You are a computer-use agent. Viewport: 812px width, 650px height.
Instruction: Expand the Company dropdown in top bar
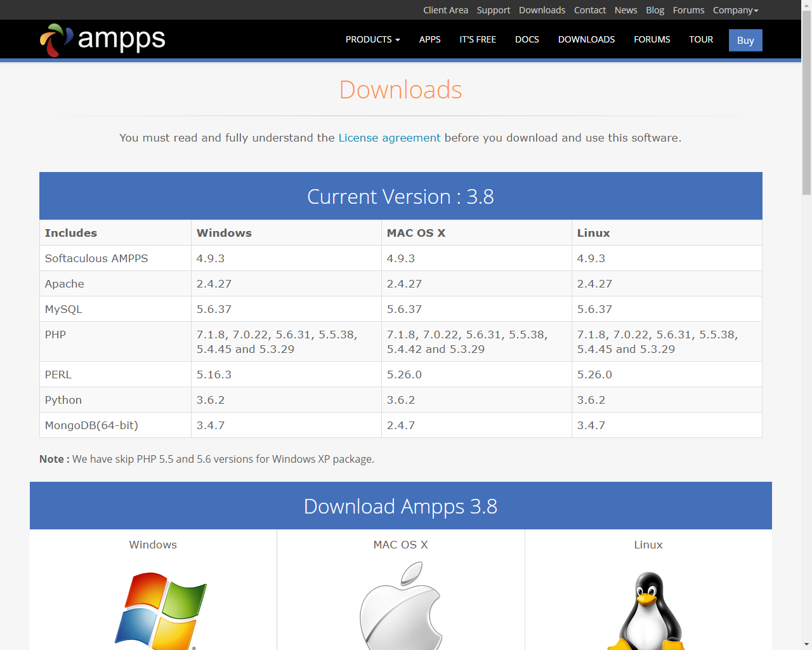point(735,10)
